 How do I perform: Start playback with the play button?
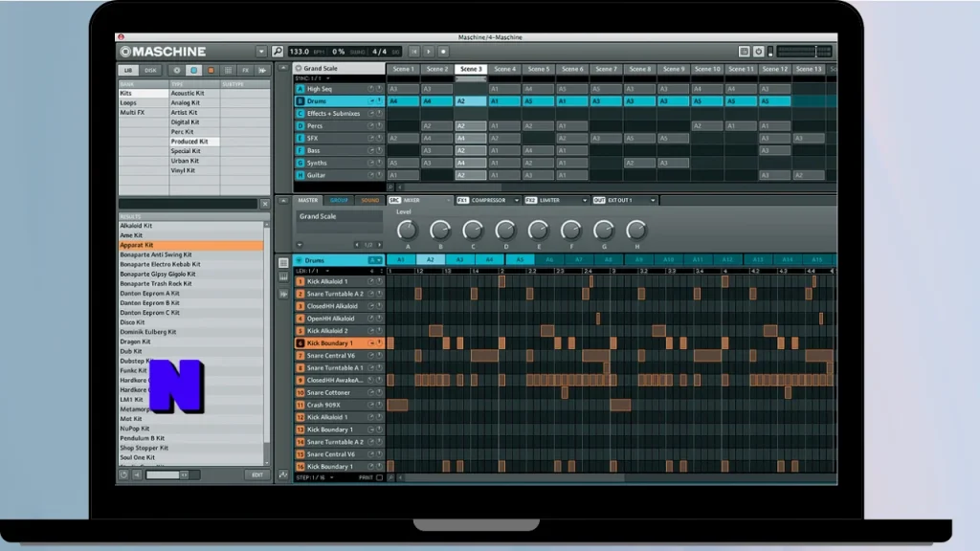[x=428, y=52]
